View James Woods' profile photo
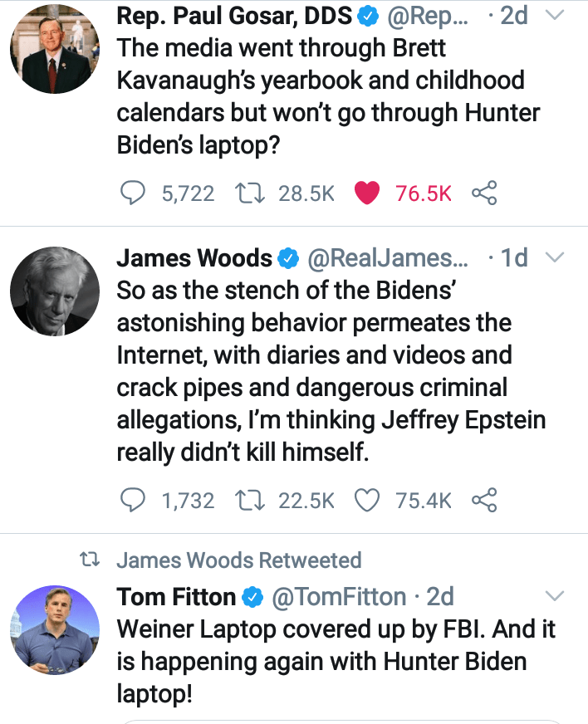 [x=49, y=291]
